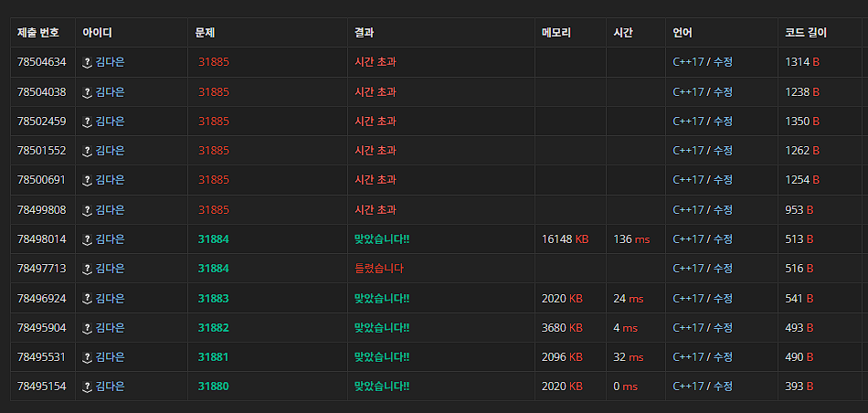
Task: View C++17 source of submission 78501552
Action: click(x=688, y=151)
